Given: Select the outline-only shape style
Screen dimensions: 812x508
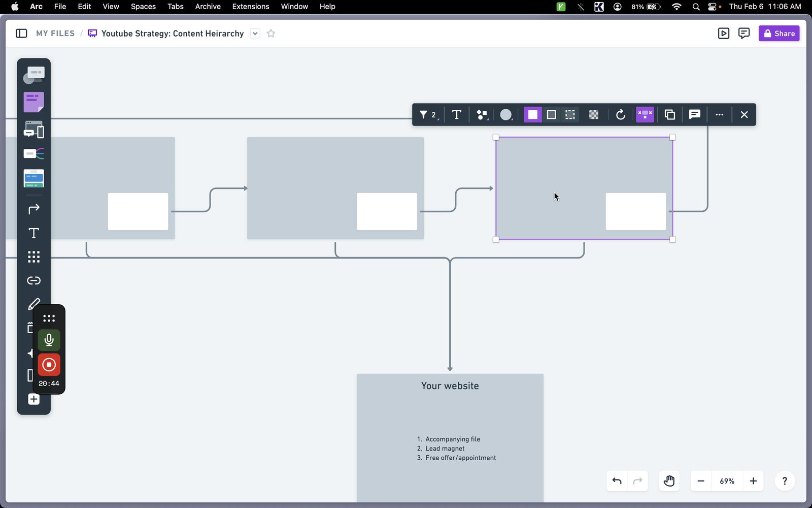Looking at the screenshot, I should pyautogui.click(x=551, y=115).
